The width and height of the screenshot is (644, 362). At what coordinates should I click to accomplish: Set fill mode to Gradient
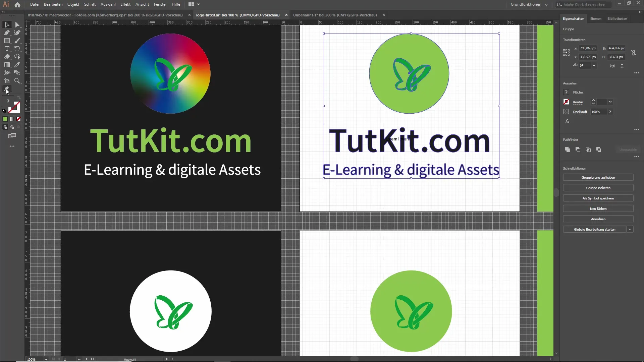coord(12,119)
